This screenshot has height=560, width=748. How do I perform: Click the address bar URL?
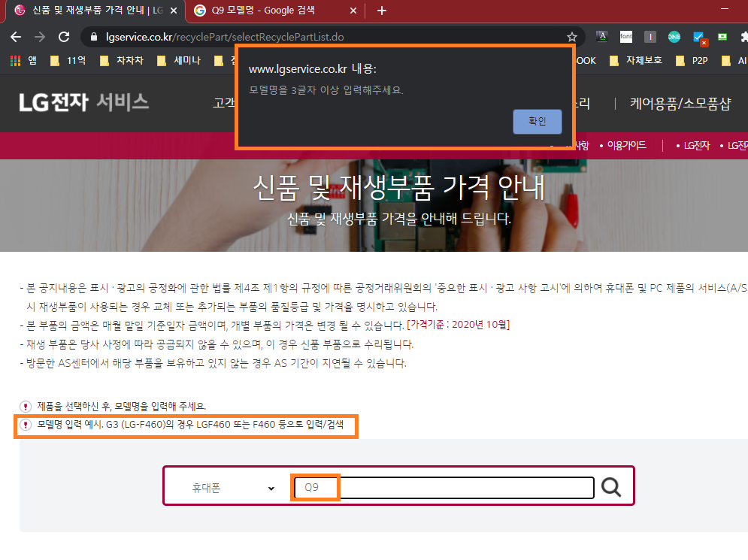(225, 37)
